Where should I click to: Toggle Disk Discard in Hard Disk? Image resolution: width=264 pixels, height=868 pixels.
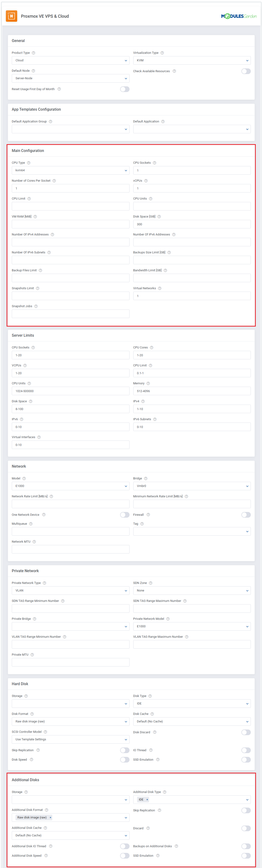pyautogui.click(x=246, y=732)
